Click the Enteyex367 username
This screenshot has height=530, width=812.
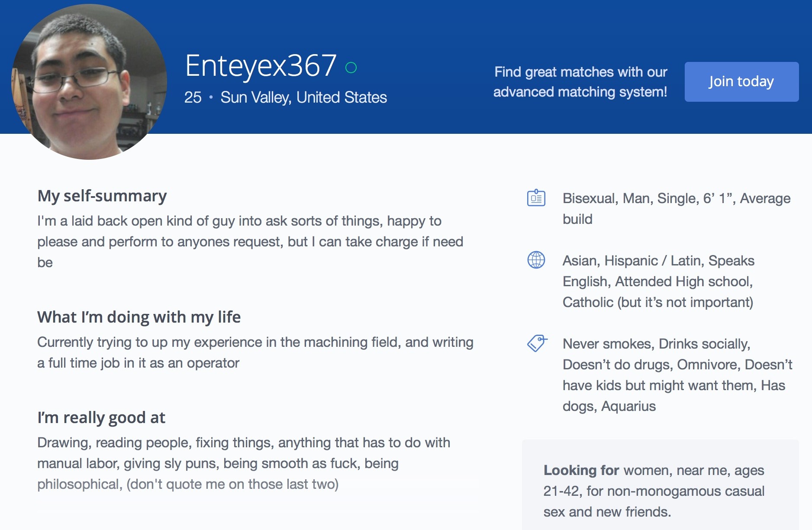coord(261,66)
